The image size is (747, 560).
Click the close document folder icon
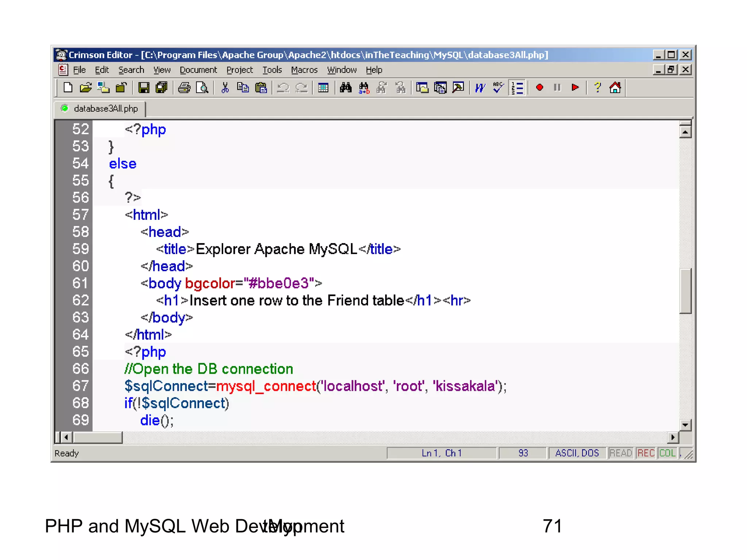coord(121,88)
